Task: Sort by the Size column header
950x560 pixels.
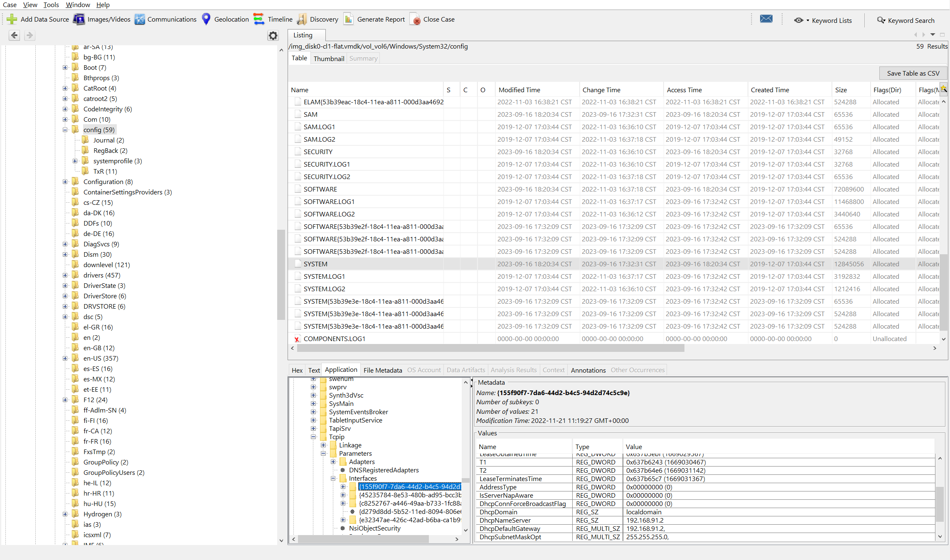Action: [x=851, y=90]
